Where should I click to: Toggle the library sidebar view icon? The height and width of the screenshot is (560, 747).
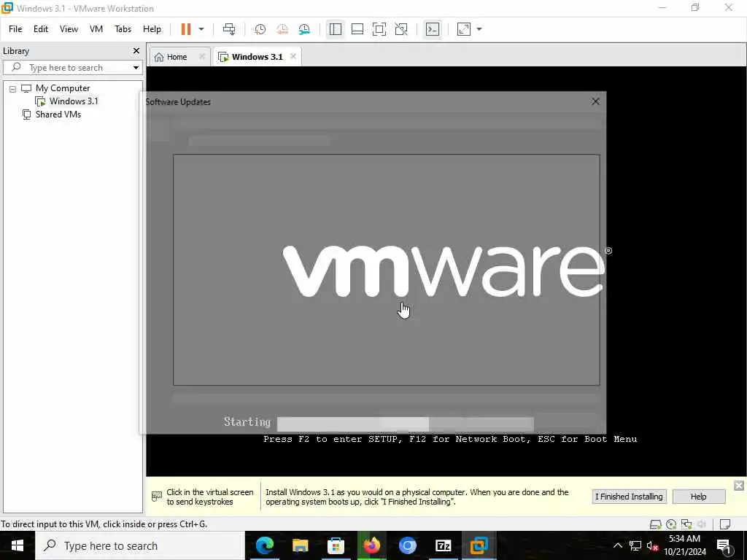click(336, 29)
